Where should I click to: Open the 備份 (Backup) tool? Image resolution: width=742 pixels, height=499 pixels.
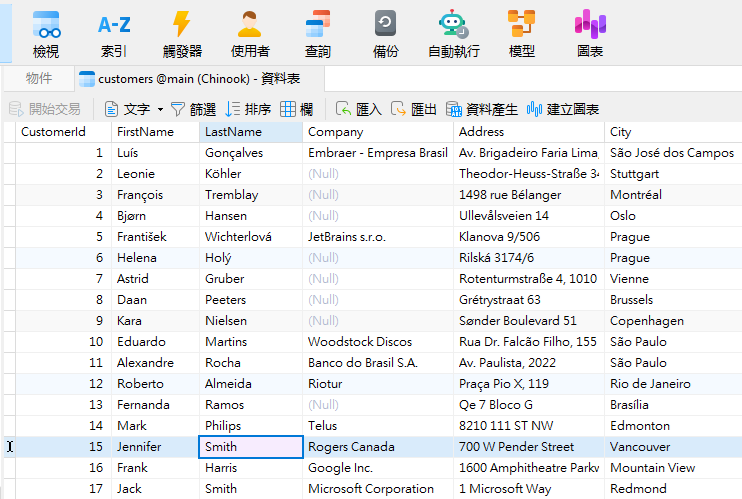[385, 34]
